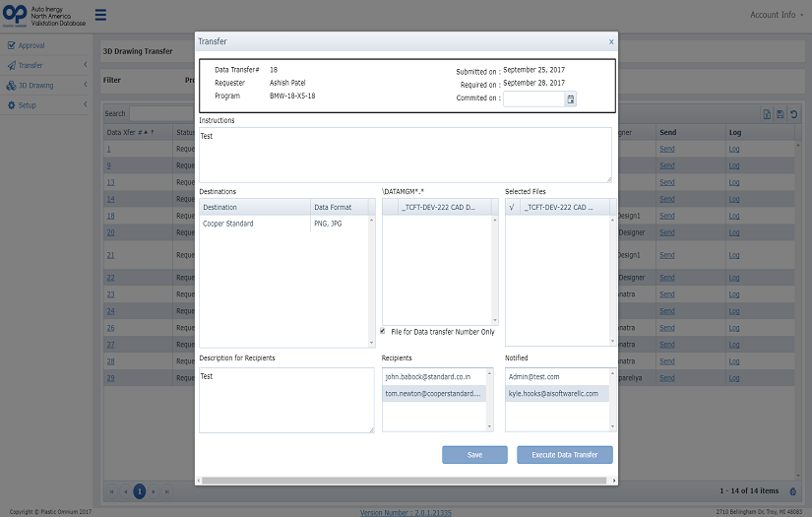Open data transfer link 1
The width and height of the screenshot is (812, 517).
[108, 150]
